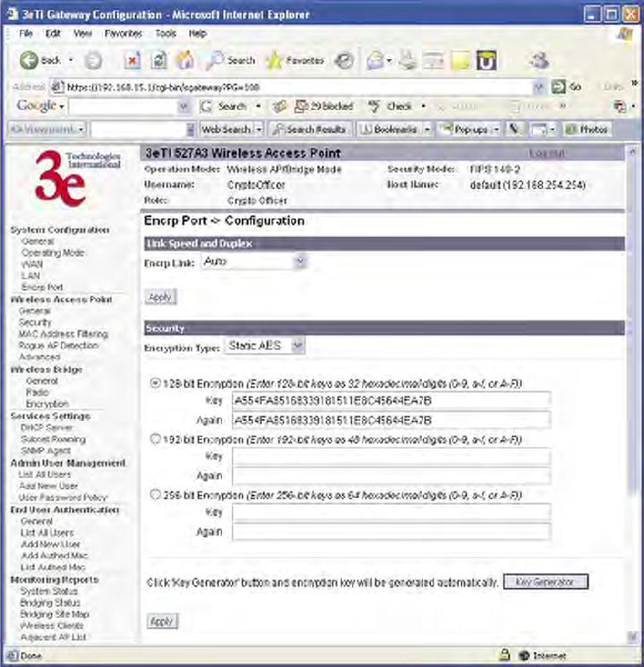Click the Google toolbar Search button
The image size is (644, 667).
224,107
